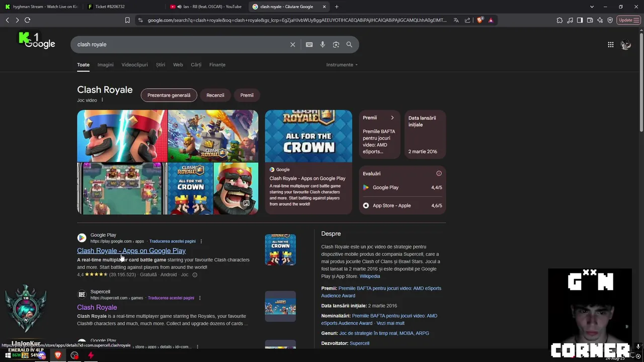Search by image with Google Lens
Image resolution: width=644 pixels, height=362 pixels.
336,45
